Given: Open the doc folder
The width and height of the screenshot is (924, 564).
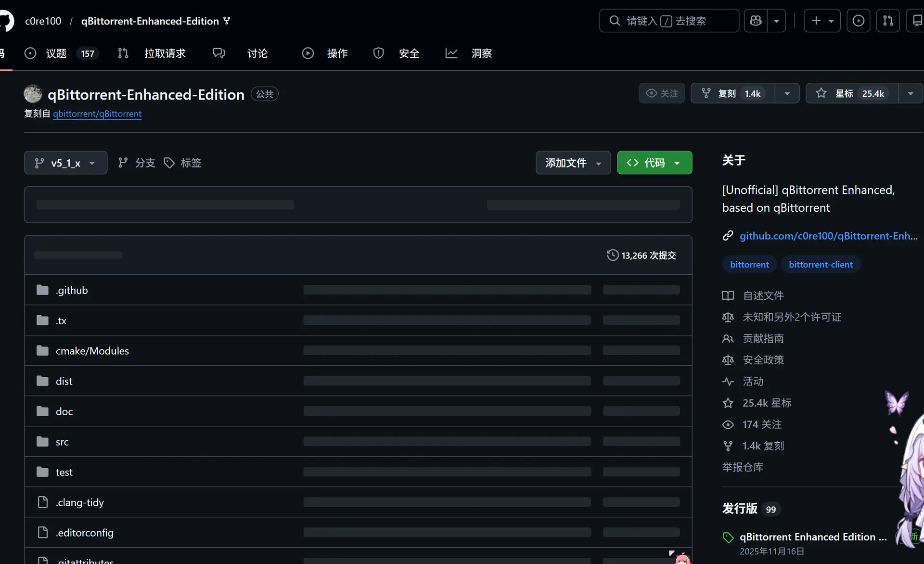Looking at the screenshot, I should point(64,411).
